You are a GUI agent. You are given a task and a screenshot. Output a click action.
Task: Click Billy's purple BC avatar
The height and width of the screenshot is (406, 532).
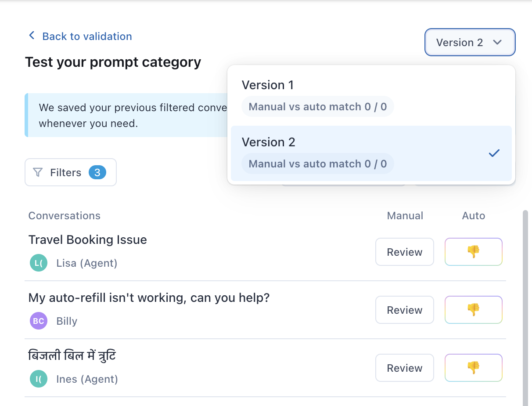click(38, 321)
